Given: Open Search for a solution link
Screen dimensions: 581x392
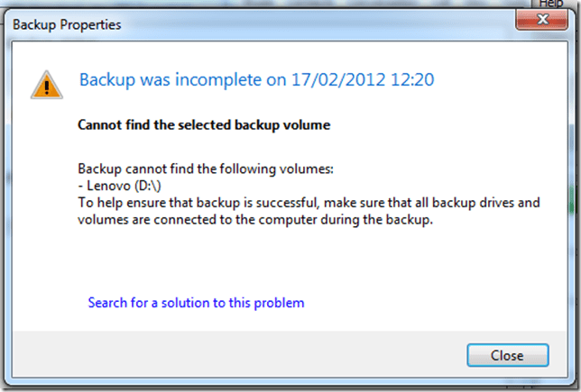Looking at the screenshot, I should click(x=196, y=303).
